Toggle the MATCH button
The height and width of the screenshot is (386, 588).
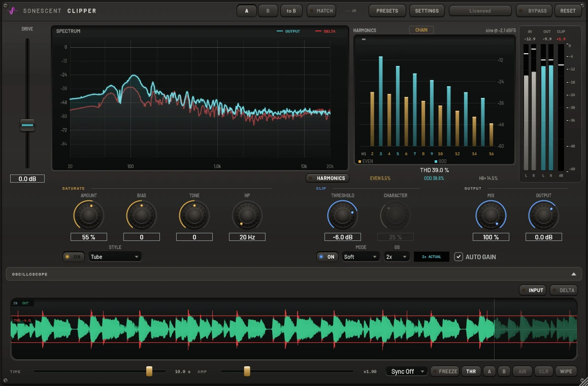(x=321, y=11)
